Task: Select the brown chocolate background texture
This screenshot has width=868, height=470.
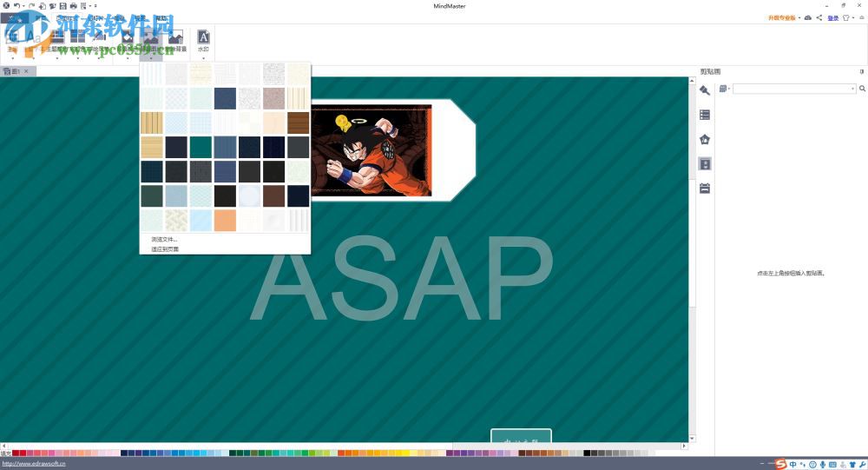Action: [x=273, y=196]
